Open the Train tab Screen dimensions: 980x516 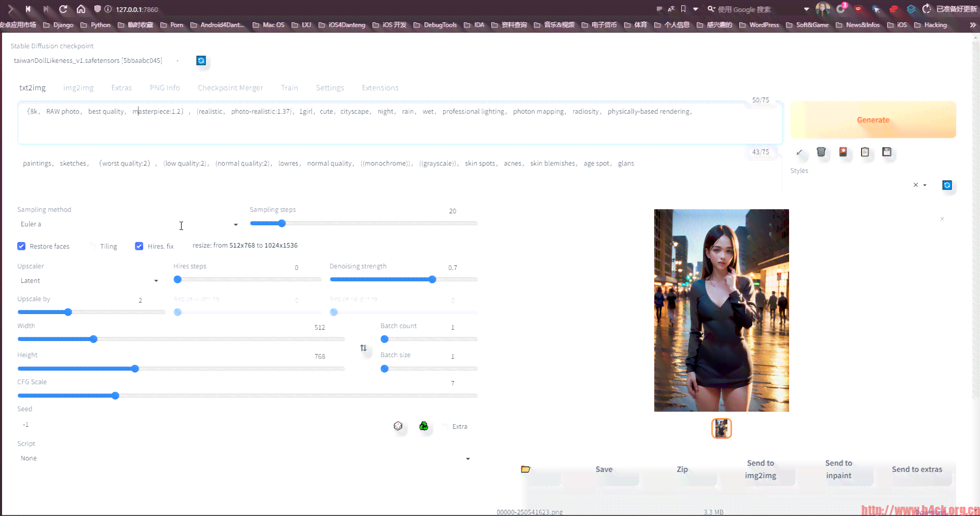tap(289, 88)
